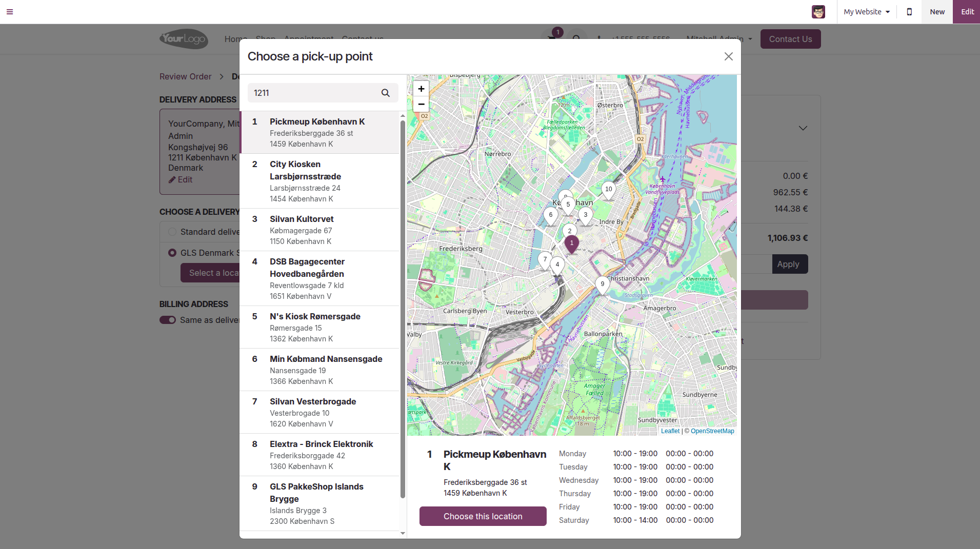Viewport: 980px width, 549px height.
Task: Open the hamburger menu icon
Action: pos(10,12)
